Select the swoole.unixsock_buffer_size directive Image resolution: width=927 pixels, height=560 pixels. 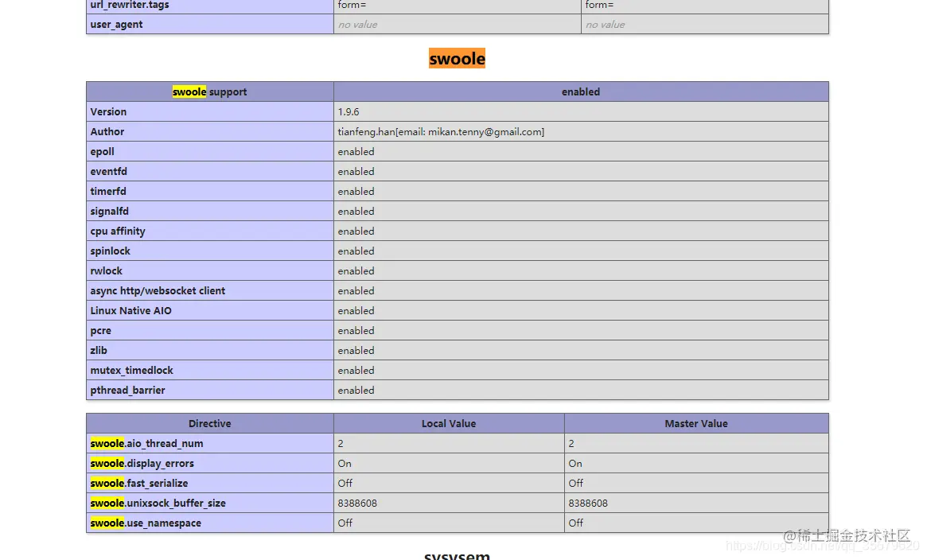click(158, 504)
